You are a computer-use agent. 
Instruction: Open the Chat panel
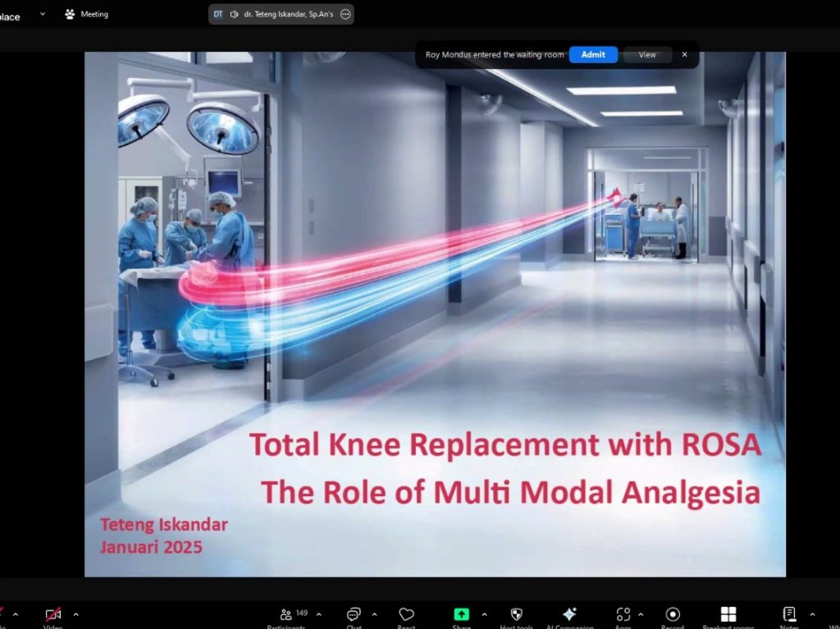coord(354,615)
